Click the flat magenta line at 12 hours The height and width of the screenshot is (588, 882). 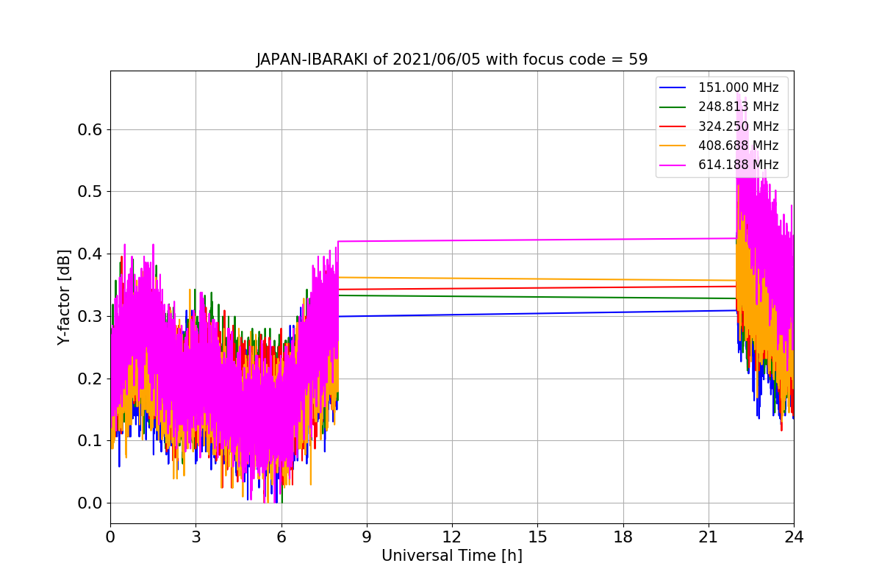(452, 240)
